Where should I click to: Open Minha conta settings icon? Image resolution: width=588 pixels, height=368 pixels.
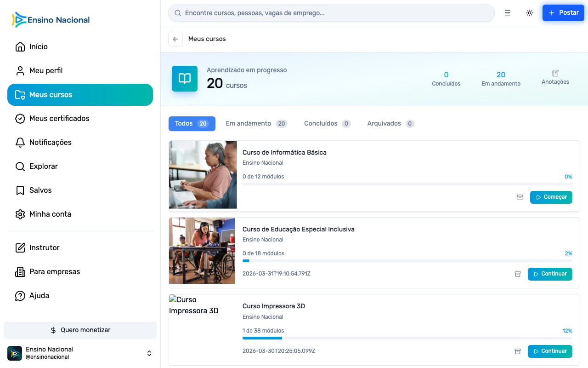[x=20, y=214]
